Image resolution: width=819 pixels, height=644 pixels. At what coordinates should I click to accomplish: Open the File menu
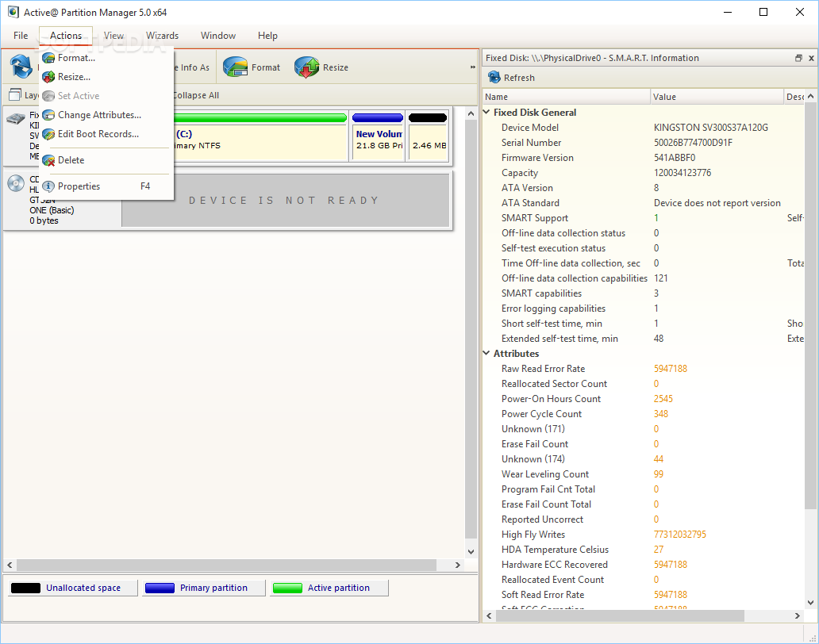(21, 36)
